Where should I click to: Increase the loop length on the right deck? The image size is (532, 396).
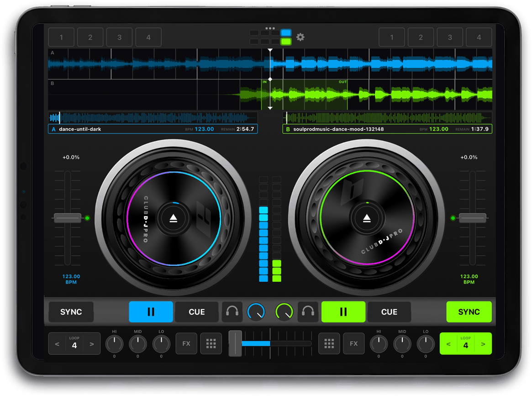click(x=483, y=343)
